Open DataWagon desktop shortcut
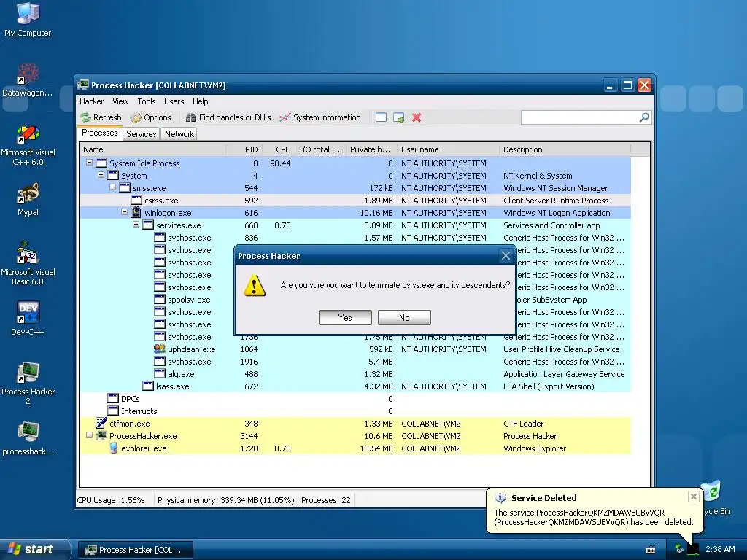 pyautogui.click(x=28, y=79)
